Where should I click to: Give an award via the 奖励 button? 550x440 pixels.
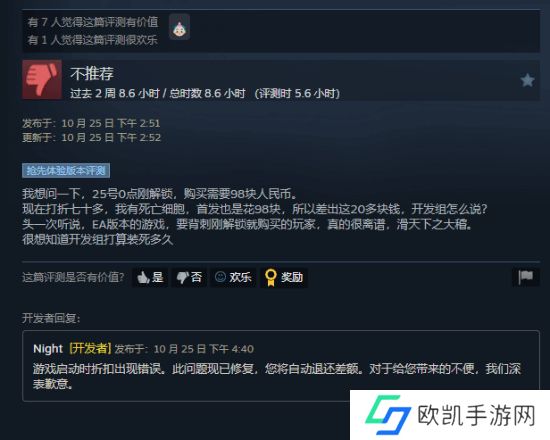click(x=284, y=278)
